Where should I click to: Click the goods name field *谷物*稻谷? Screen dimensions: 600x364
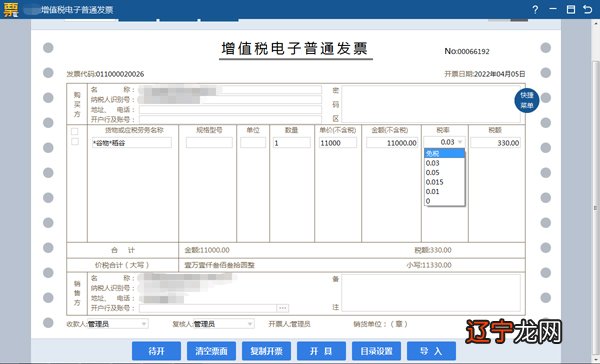click(x=132, y=143)
